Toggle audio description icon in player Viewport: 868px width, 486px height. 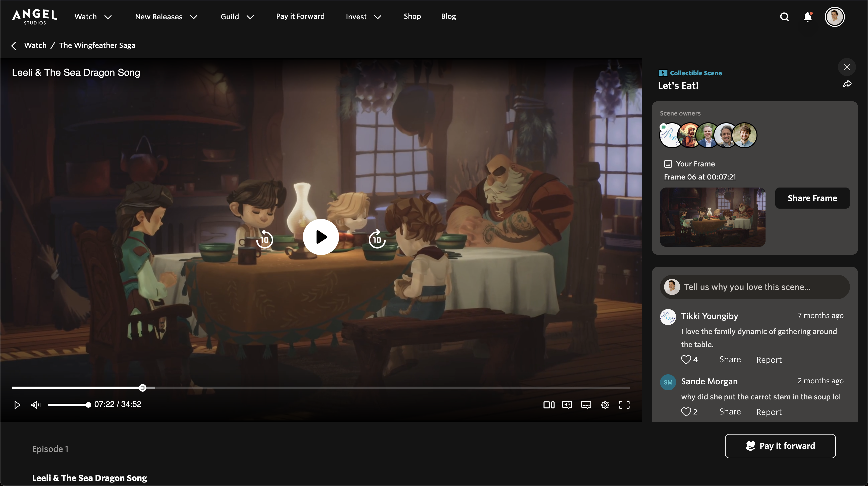point(567,405)
